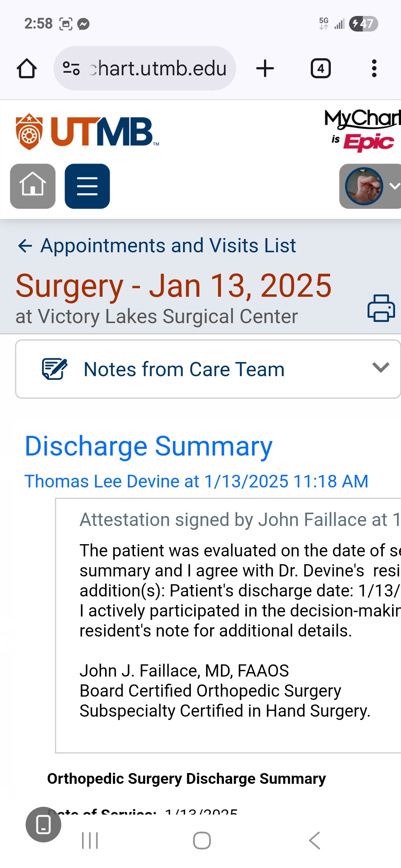
Task: Tap the chart.utmb.edu address bar
Action: coord(158,69)
